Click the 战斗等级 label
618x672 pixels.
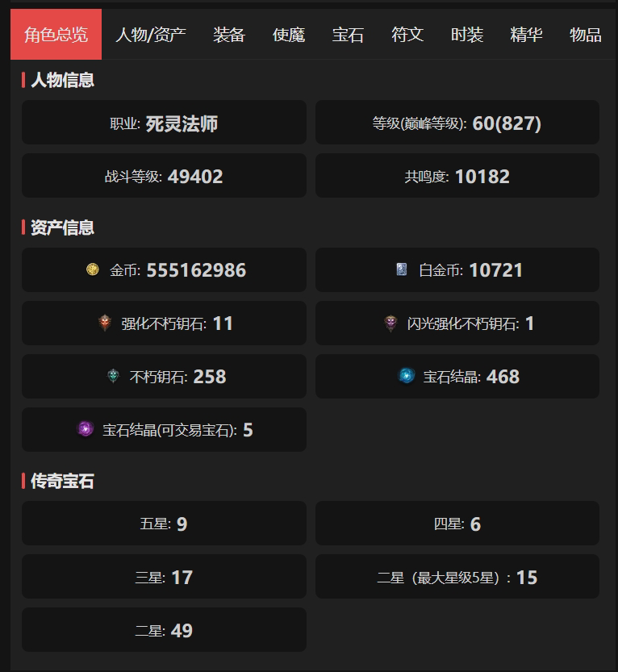coord(132,177)
